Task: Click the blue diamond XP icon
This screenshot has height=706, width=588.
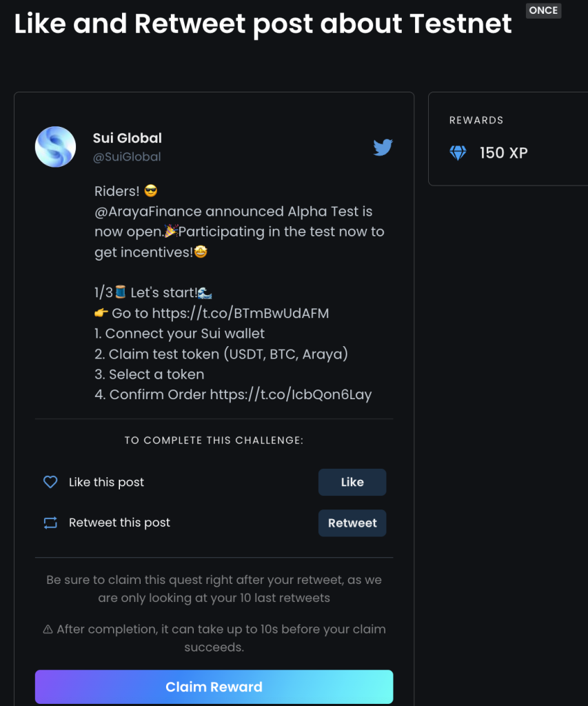Action: tap(458, 153)
